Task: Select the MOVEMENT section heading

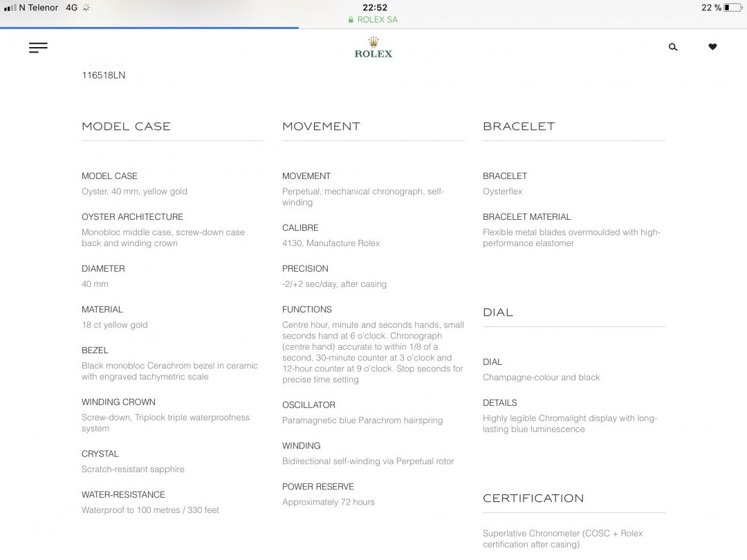Action: tap(321, 127)
